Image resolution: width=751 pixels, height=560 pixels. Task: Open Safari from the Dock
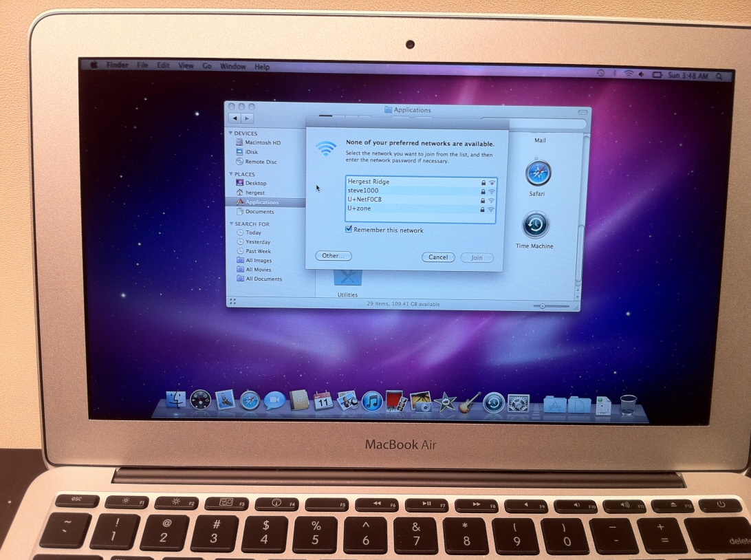coord(250,400)
